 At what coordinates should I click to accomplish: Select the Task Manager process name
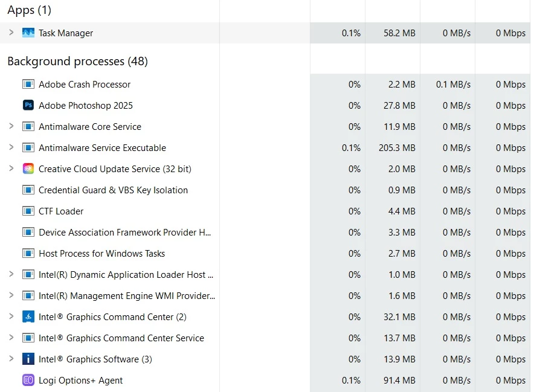[x=66, y=33]
